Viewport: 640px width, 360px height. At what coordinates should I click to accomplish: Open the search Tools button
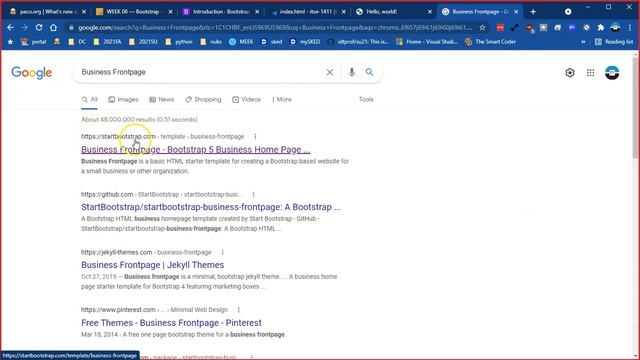click(366, 99)
